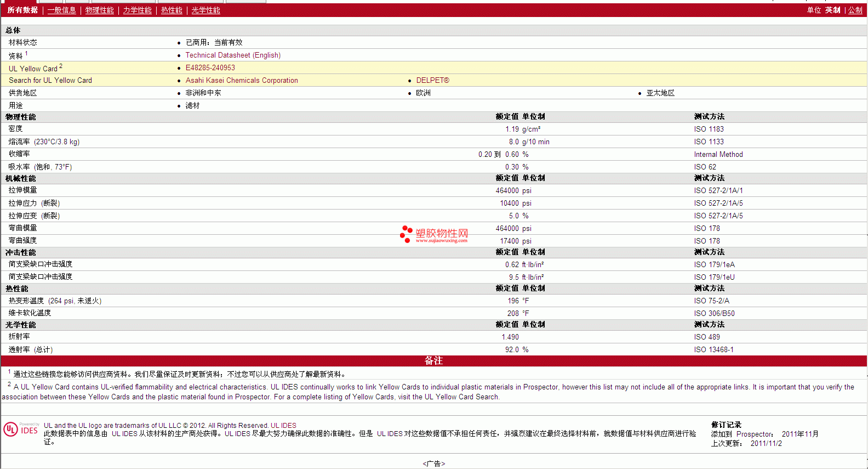Click the ISO 1133 test method
The height and width of the screenshot is (469, 868).
tap(709, 142)
